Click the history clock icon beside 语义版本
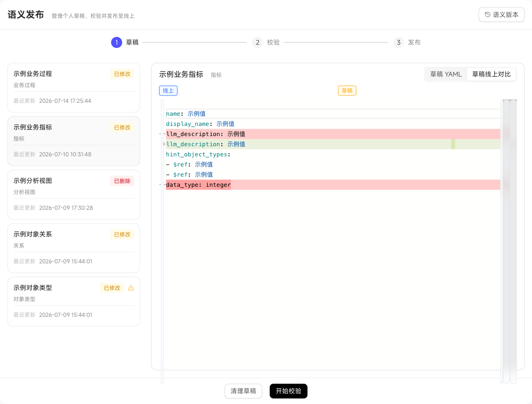The width and height of the screenshot is (532, 404). click(x=488, y=15)
